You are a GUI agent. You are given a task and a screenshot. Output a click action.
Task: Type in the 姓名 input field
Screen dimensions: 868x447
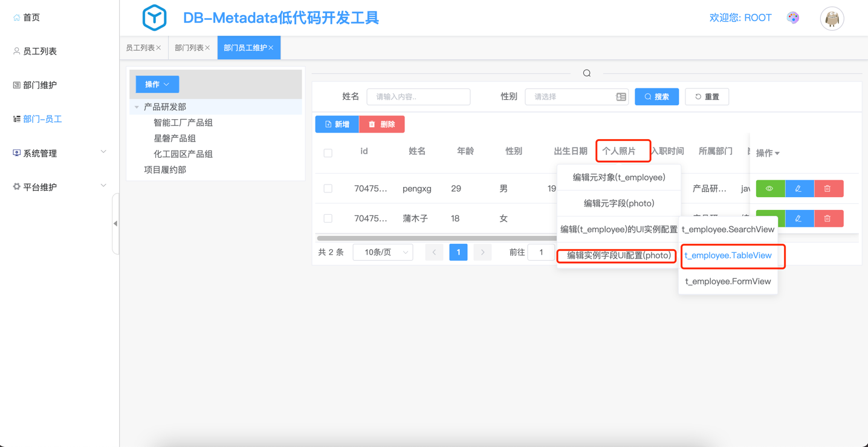pos(418,97)
